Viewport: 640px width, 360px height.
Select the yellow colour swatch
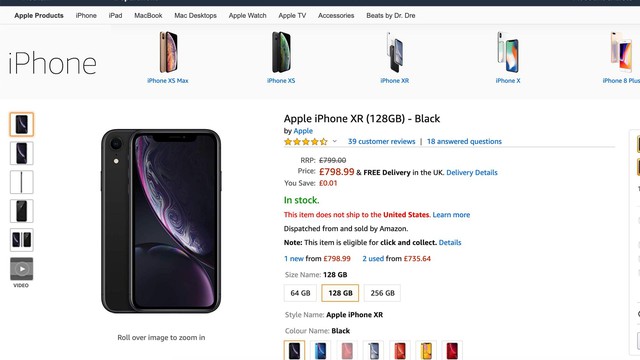[426, 351]
